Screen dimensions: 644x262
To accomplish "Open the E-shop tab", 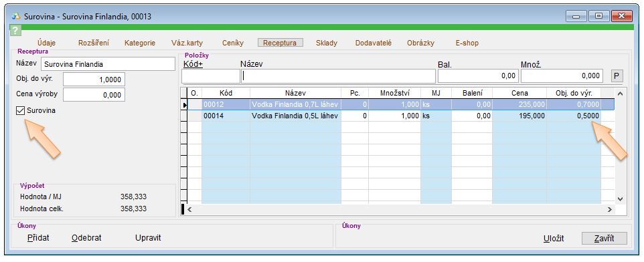I will [467, 43].
